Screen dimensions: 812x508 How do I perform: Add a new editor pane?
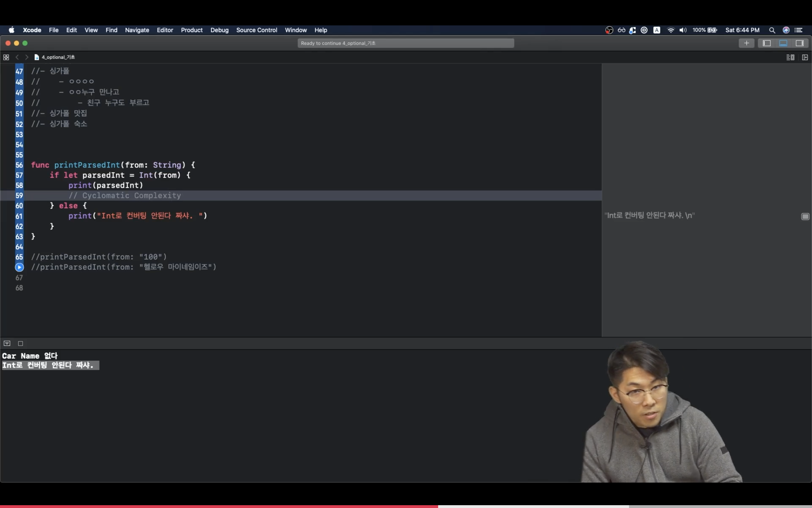tap(805, 58)
